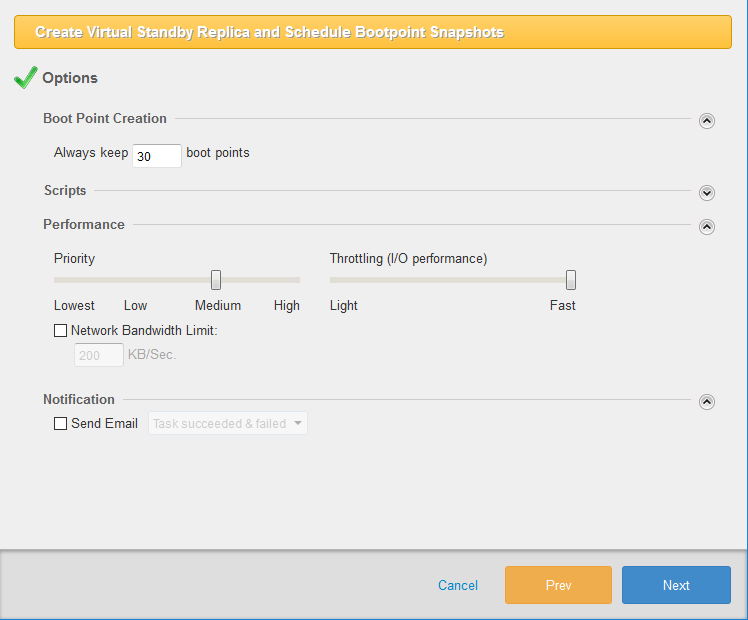The image size is (748, 620).
Task: Click the Throttling slider handle
Action: tap(571, 280)
